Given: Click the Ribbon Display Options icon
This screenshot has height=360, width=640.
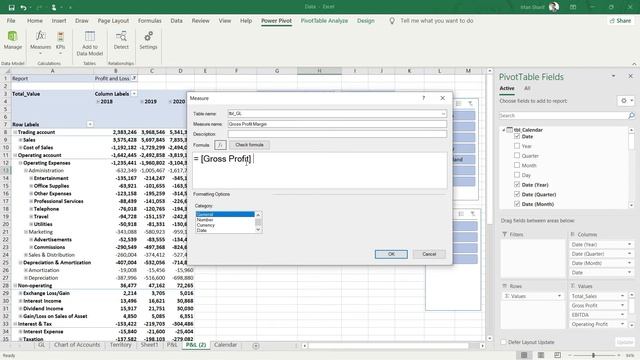Looking at the screenshot, I should click(573, 7).
